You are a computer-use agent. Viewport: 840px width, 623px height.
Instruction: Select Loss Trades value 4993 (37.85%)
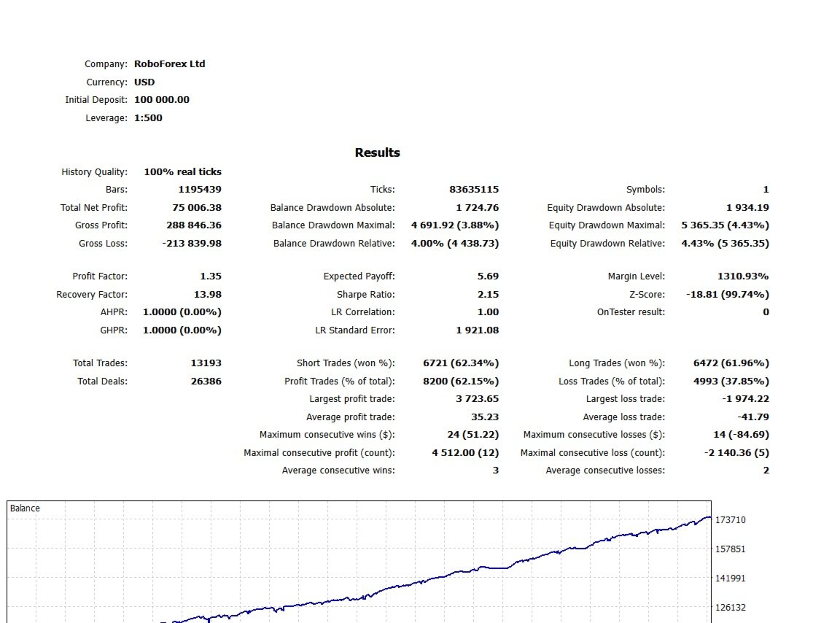[731, 382]
